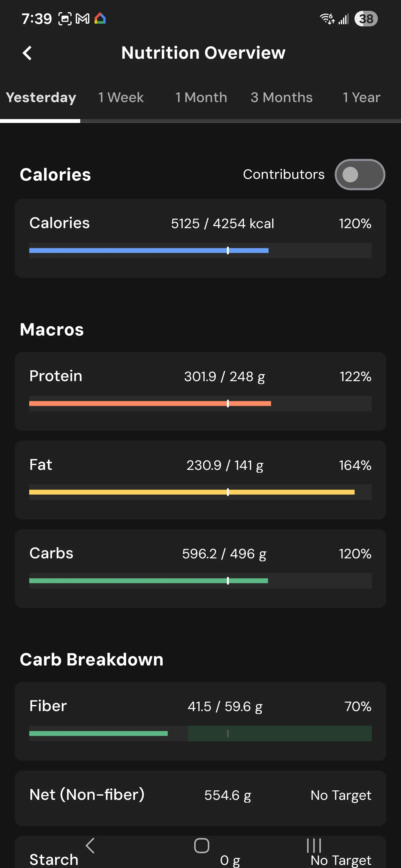Tap the screenshot notification icon
This screenshot has height=868, width=401.
pyautogui.click(x=65, y=19)
